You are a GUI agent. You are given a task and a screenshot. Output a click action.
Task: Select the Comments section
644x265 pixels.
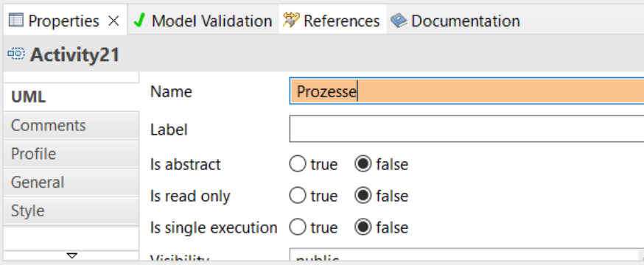point(71,126)
